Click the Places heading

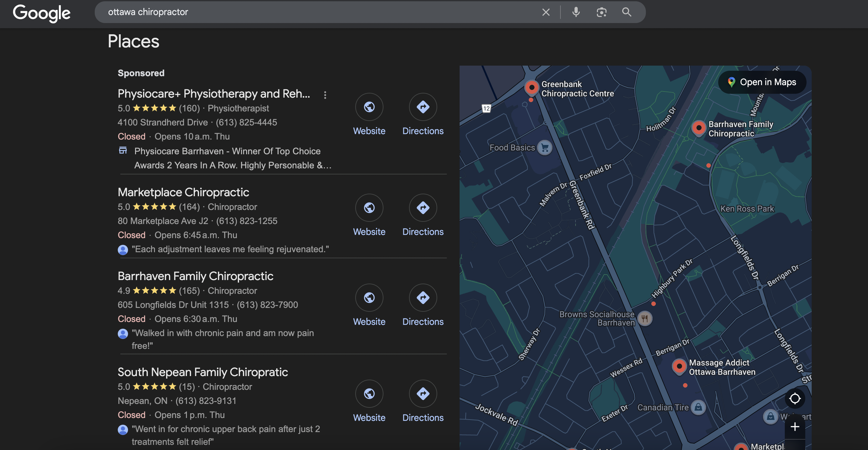[133, 42]
